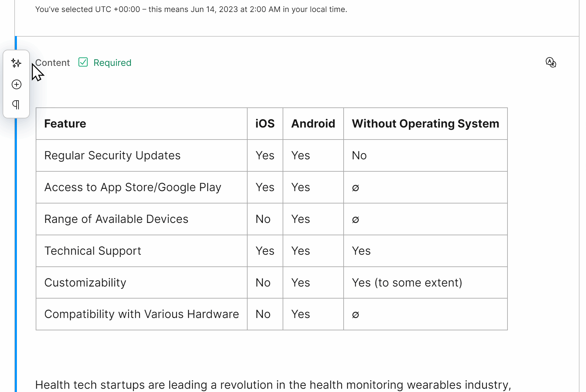Enable the Required option next to Content

[x=83, y=62]
